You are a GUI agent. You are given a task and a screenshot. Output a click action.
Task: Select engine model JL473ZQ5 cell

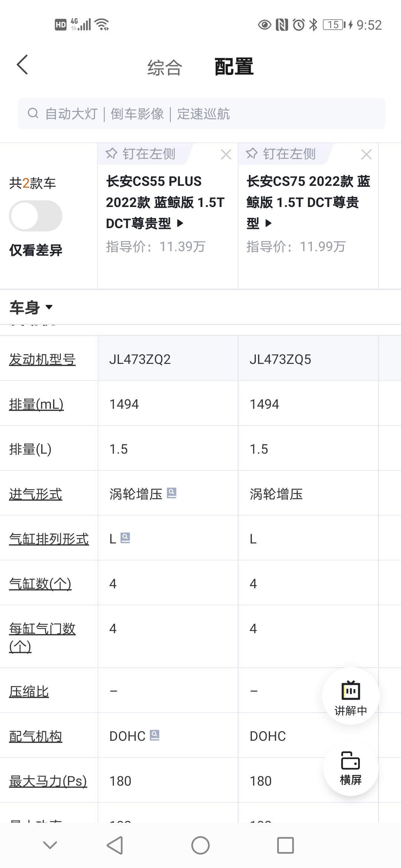[308, 359]
